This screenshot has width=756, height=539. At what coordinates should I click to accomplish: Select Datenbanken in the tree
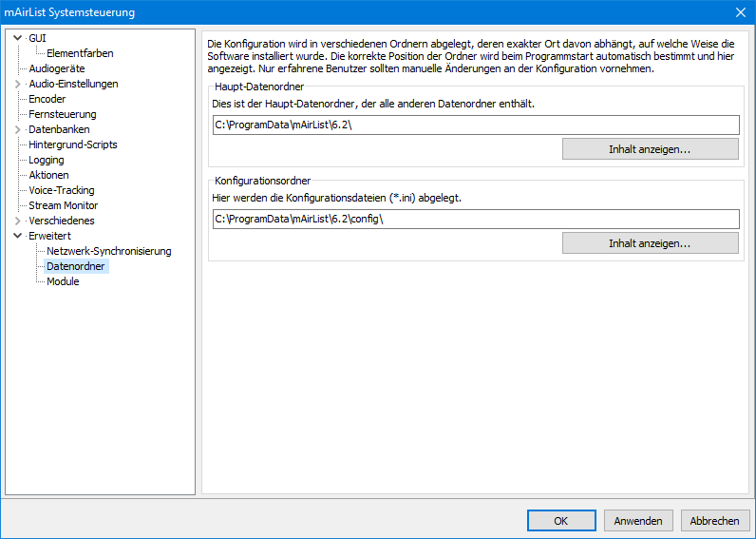(59, 129)
